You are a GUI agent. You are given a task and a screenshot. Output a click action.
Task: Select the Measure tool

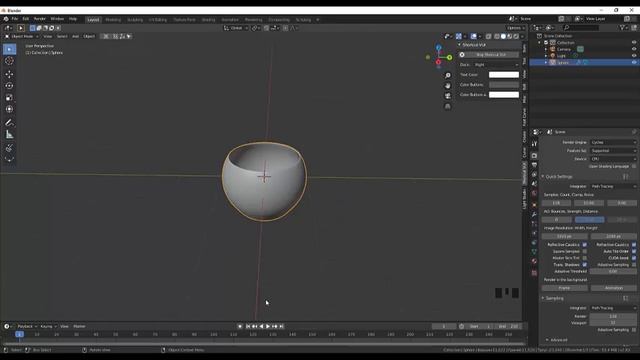tap(9, 134)
